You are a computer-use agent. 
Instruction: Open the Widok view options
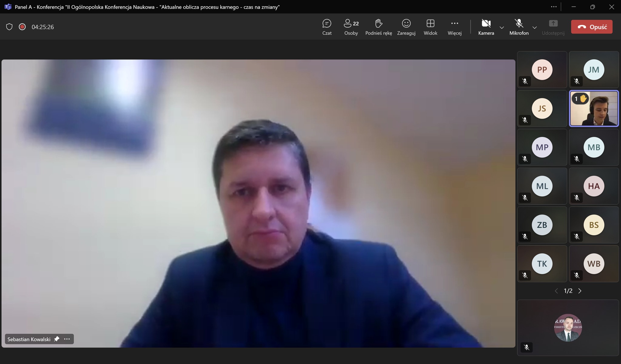[x=430, y=27]
